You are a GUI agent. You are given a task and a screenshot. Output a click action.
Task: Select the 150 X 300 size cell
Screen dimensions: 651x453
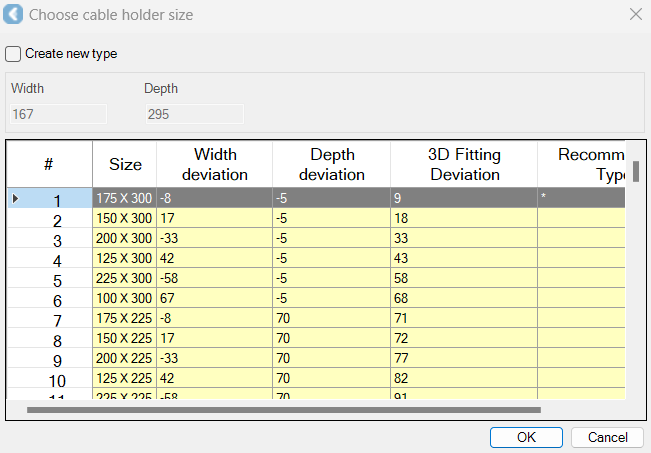point(124,218)
